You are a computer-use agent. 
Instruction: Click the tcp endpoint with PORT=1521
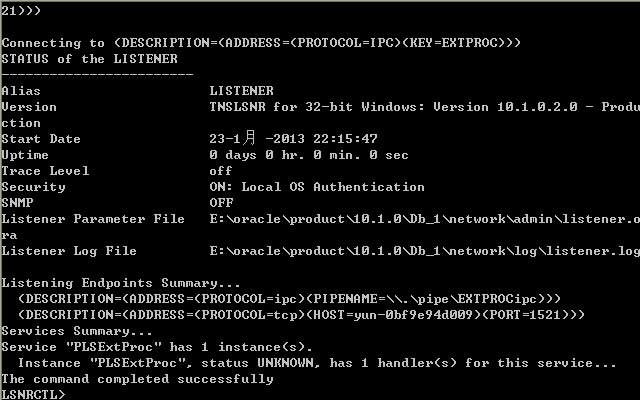301,315
